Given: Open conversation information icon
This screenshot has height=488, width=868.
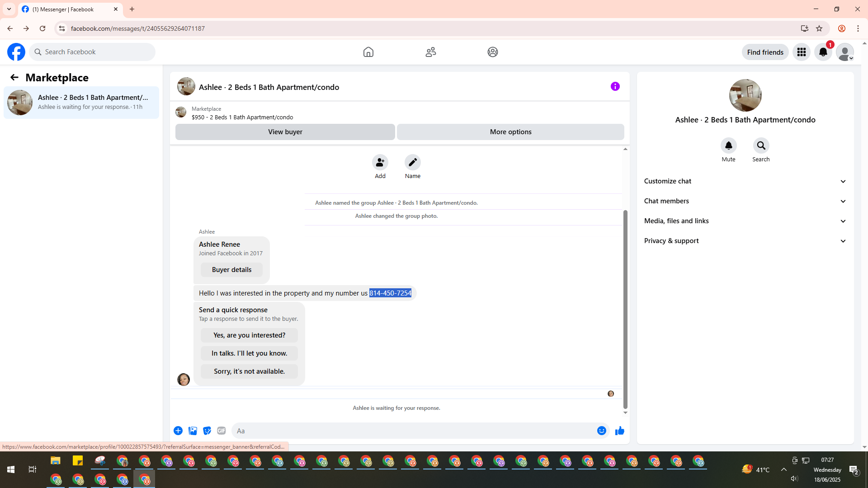Looking at the screenshot, I should pos(615,86).
